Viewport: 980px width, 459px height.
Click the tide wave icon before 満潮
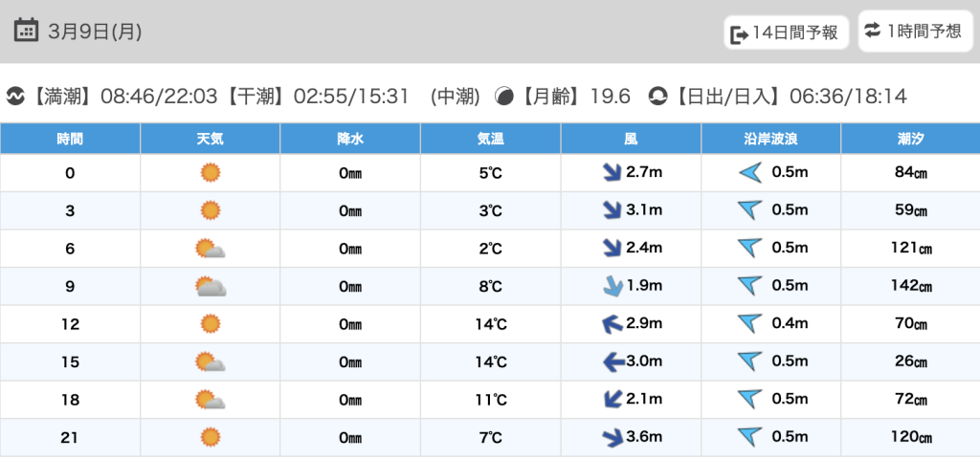pyautogui.click(x=15, y=97)
